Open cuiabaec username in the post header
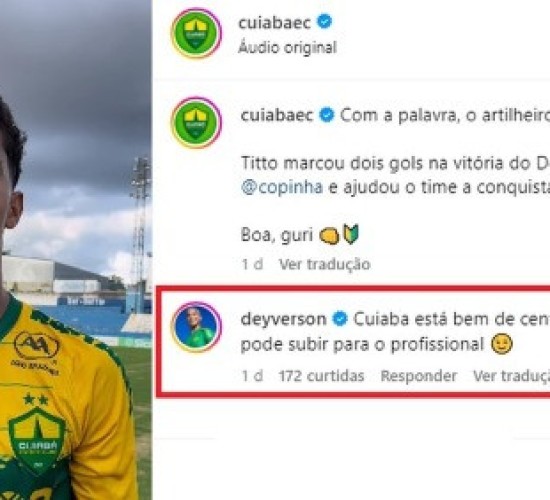The width and height of the screenshot is (550, 500). [275, 23]
